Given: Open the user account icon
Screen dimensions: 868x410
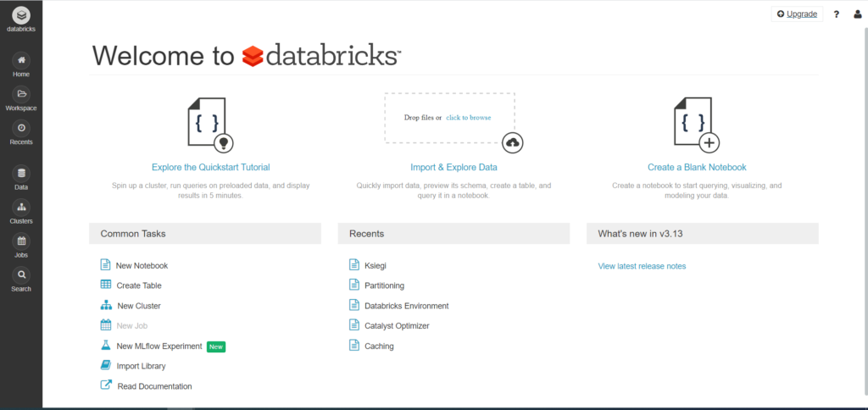Looking at the screenshot, I should tap(858, 14).
